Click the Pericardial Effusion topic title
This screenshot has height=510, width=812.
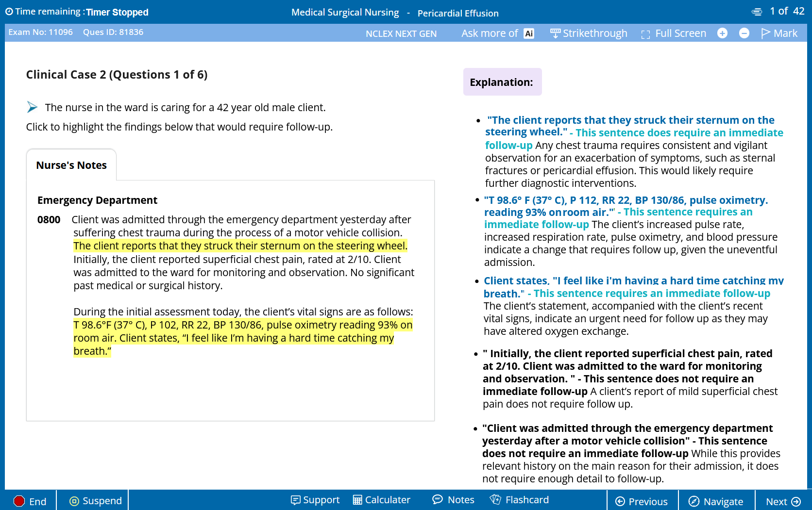458,13
